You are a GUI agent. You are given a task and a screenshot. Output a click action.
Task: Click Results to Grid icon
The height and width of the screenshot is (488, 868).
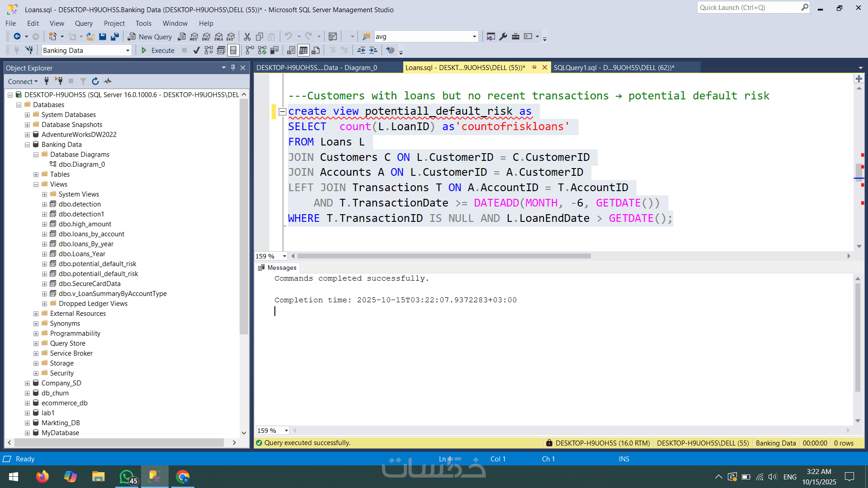[303, 50]
